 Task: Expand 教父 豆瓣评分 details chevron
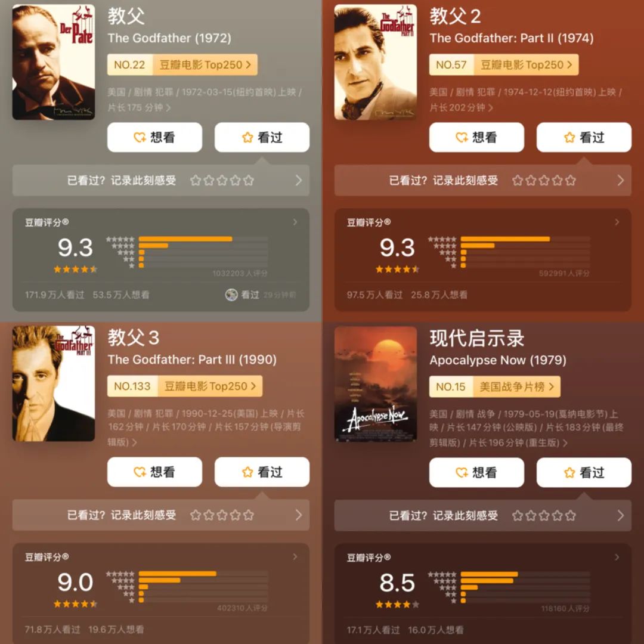point(295,222)
